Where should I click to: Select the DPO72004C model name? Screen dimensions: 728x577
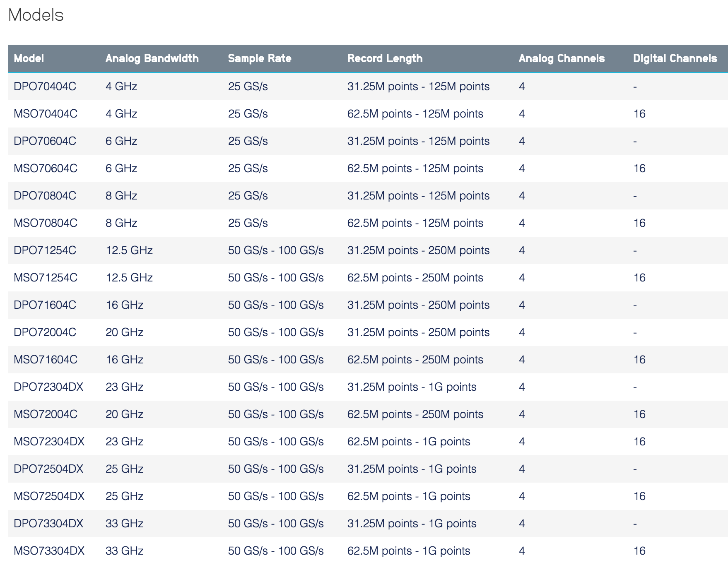(45, 332)
